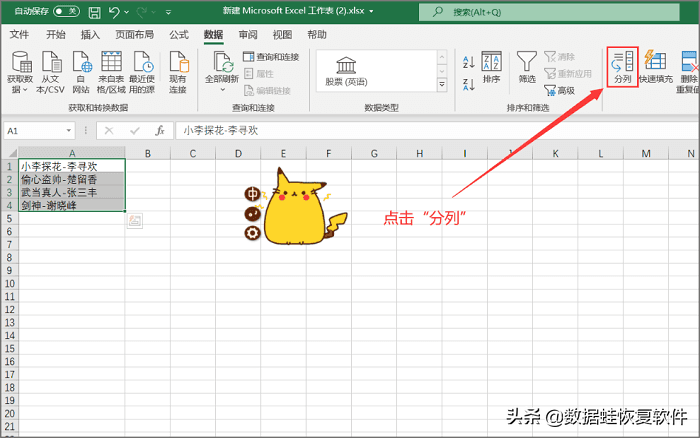
Task: Click the Name Box showing A1
Action: coord(34,131)
